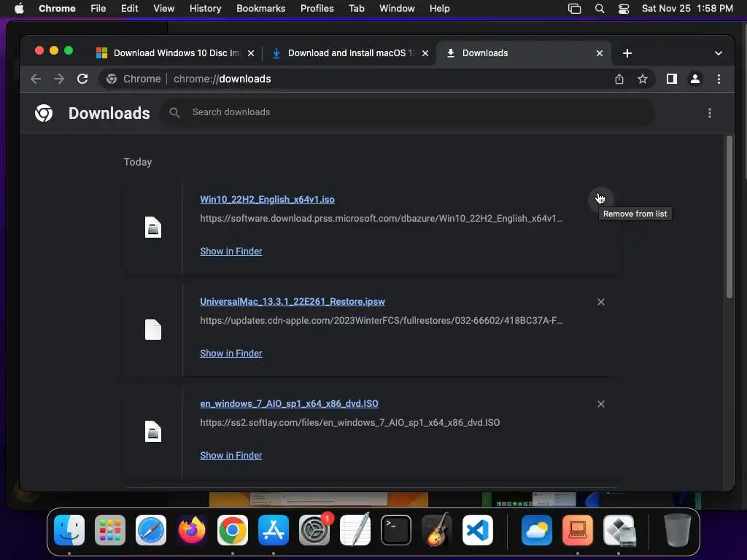Click the browser back arrow
Viewport: 747px width, 560px height.
tap(36, 79)
